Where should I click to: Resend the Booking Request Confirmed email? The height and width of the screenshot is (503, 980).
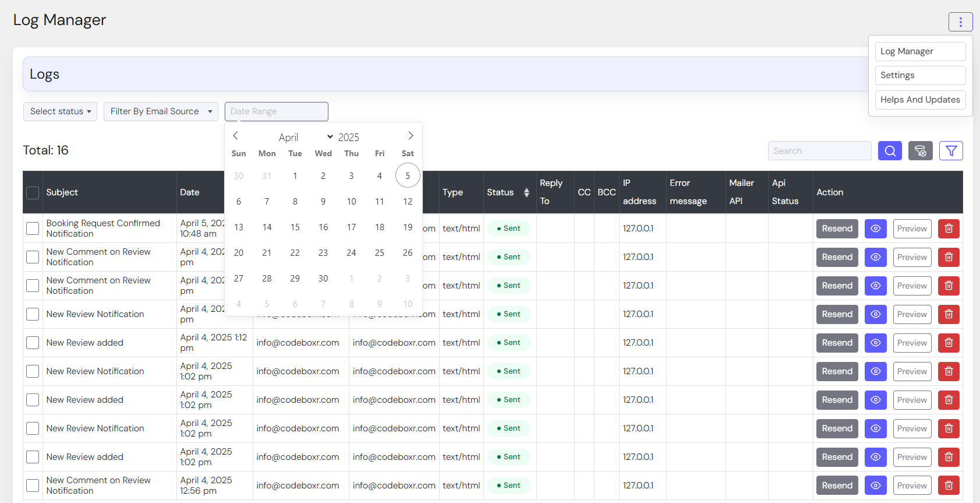coord(837,228)
